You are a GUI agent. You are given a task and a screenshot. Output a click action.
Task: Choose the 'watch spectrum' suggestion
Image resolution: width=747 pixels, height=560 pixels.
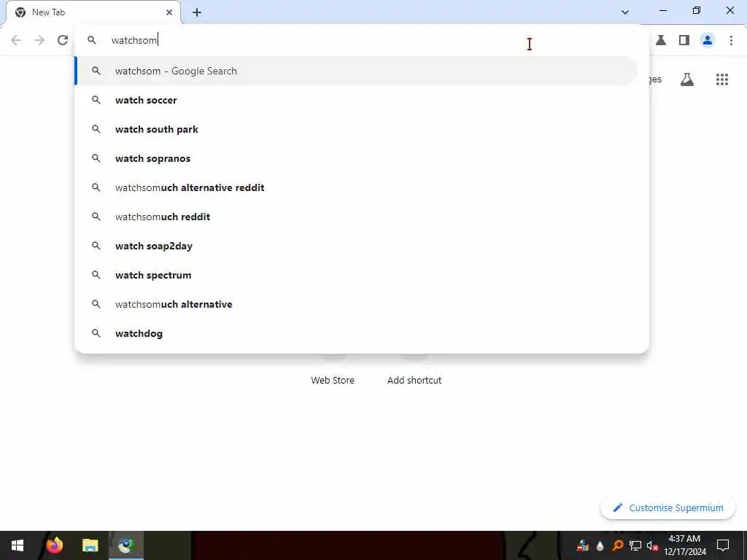tap(356, 275)
